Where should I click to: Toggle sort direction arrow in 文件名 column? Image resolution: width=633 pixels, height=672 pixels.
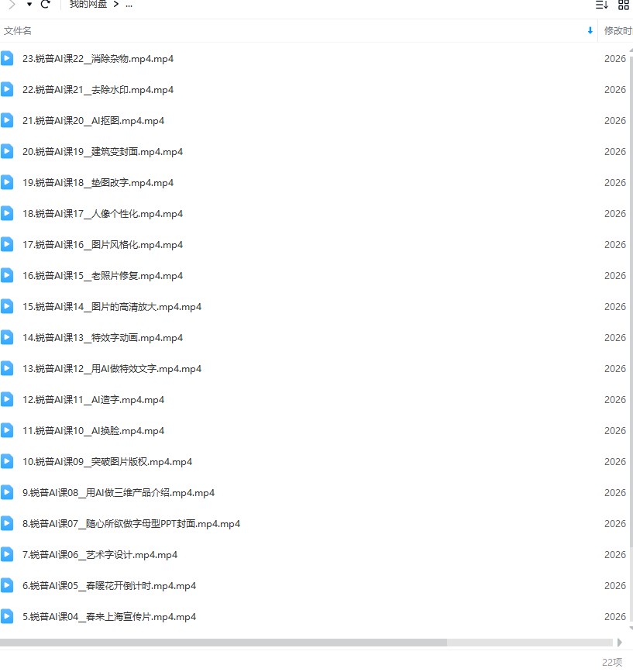(590, 31)
